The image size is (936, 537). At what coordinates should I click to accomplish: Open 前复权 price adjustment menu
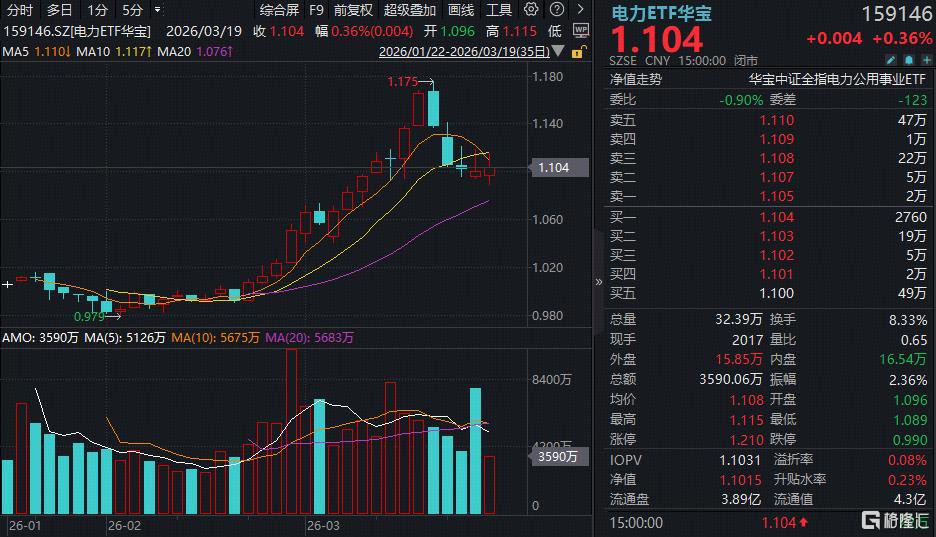(x=353, y=10)
